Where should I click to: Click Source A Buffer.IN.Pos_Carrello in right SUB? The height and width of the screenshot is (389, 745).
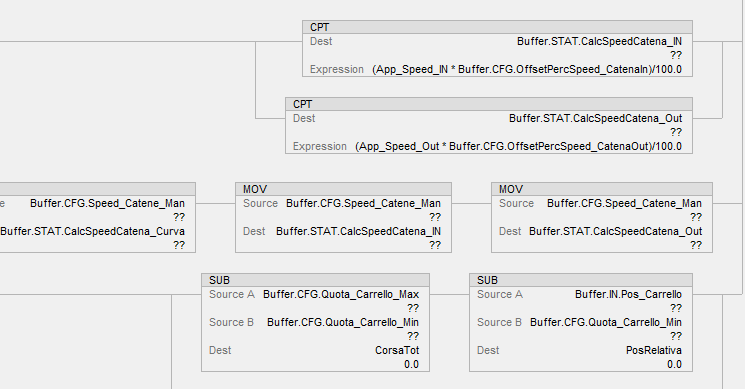628,294
